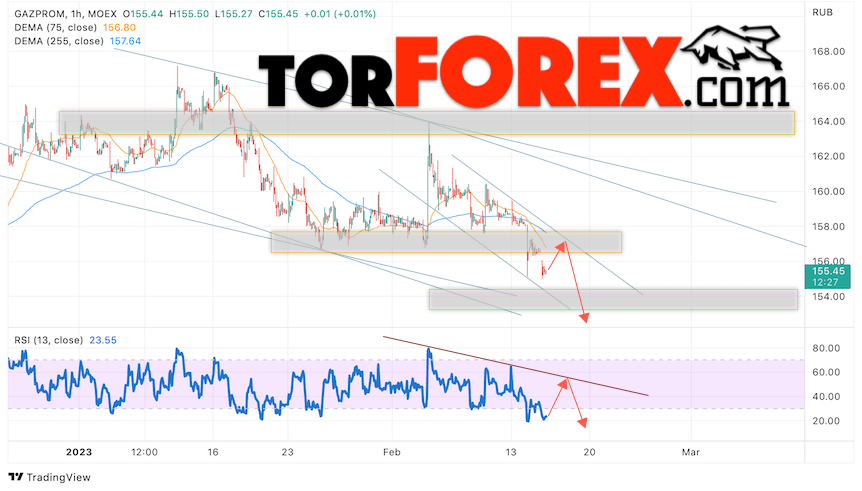This screenshot has width=862, height=491.
Task: Click the 16 date axis label
Action: [213, 453]
